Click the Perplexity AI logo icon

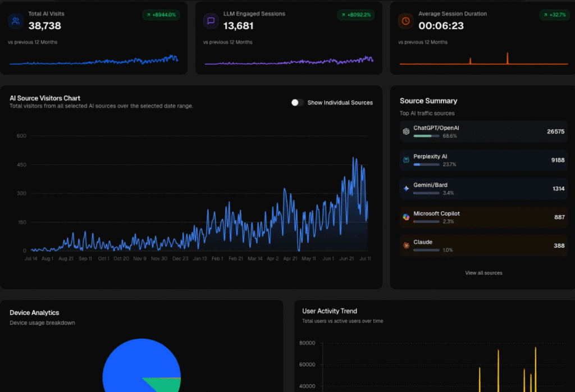coord(406,160)
